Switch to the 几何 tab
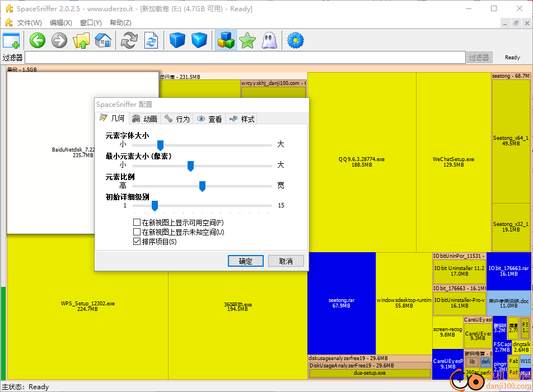The width and height of the screenshot is (533, 392). tap(113, 118)
